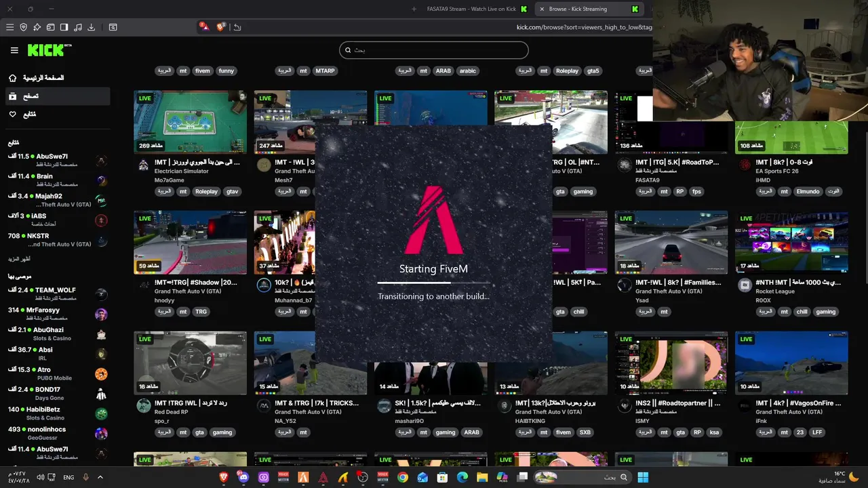Open متابع page in Kick sidebar

tap(58, 115)
